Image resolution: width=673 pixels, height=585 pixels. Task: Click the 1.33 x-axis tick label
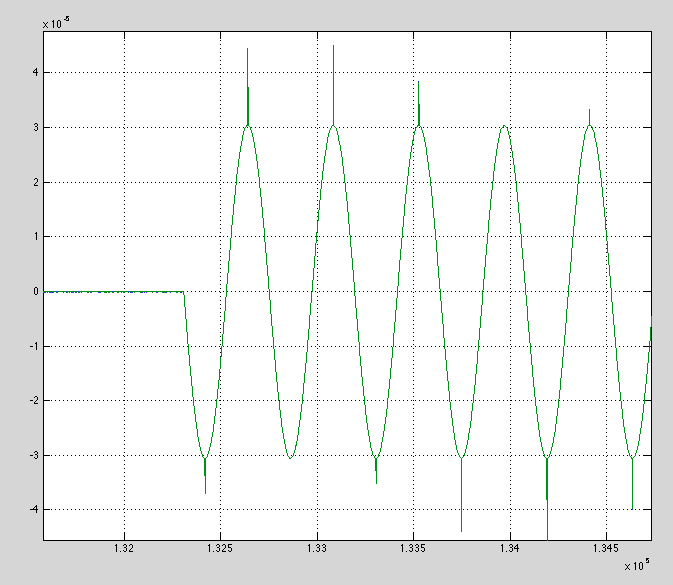[317, 549]
